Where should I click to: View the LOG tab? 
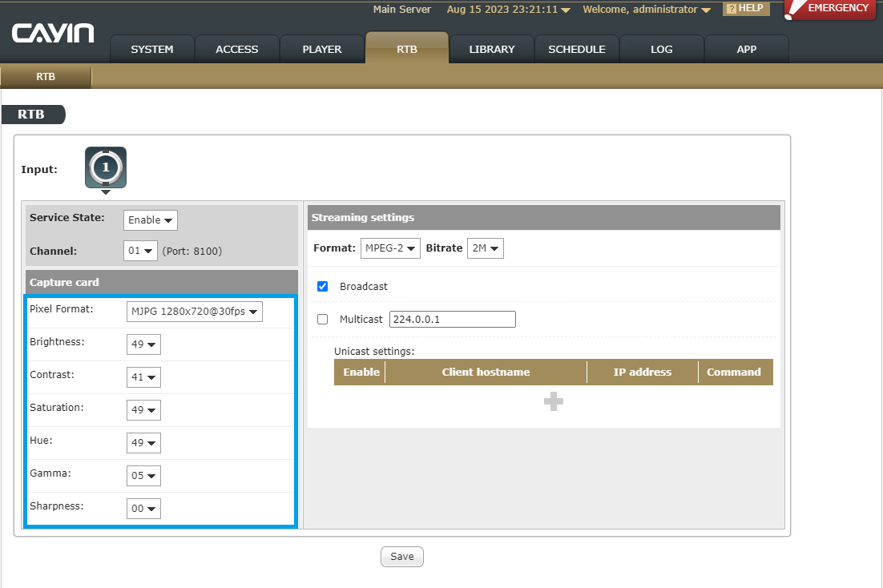coord(662,49)
